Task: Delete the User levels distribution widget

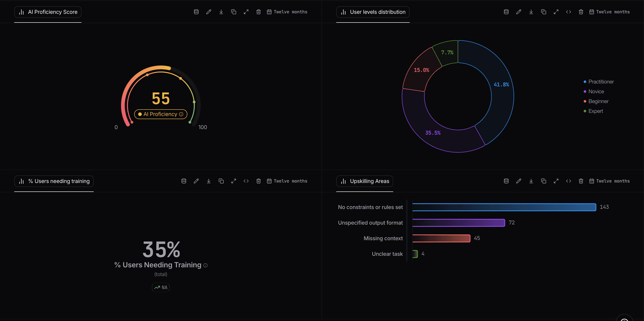Action: [x=581, y=12]
